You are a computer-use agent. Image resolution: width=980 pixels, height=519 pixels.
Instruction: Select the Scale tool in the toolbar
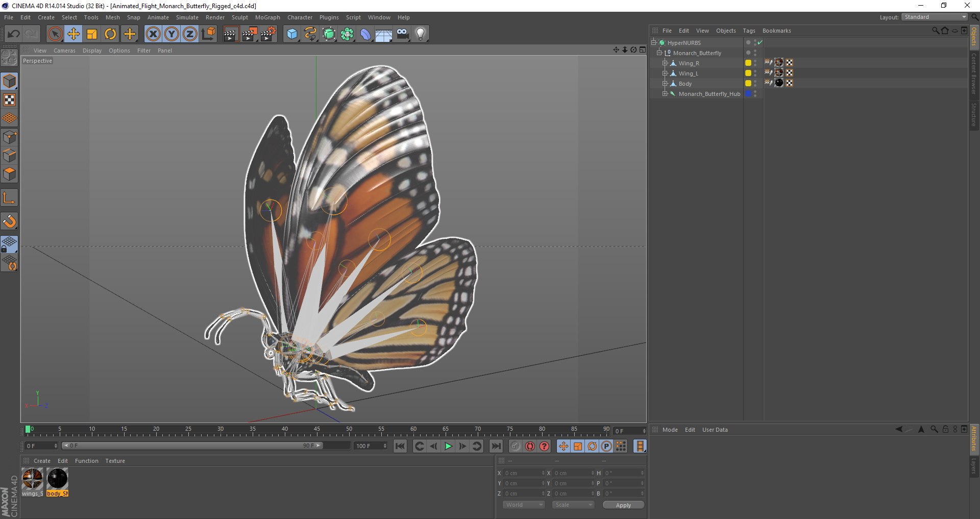point(92,34)
